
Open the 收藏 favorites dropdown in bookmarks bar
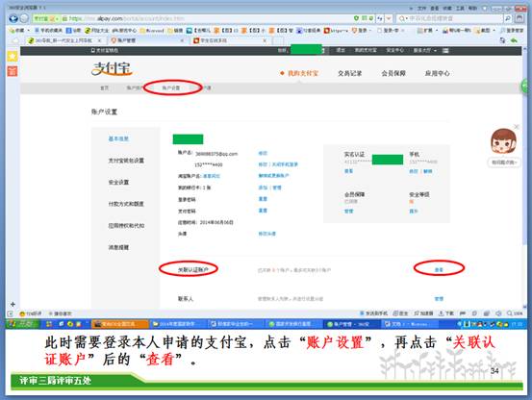point(19,31)
